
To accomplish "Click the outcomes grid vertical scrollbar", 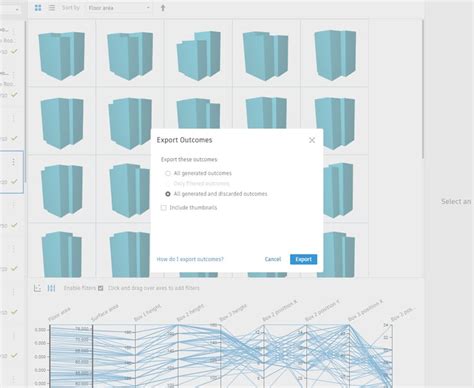I will (423, 89).
